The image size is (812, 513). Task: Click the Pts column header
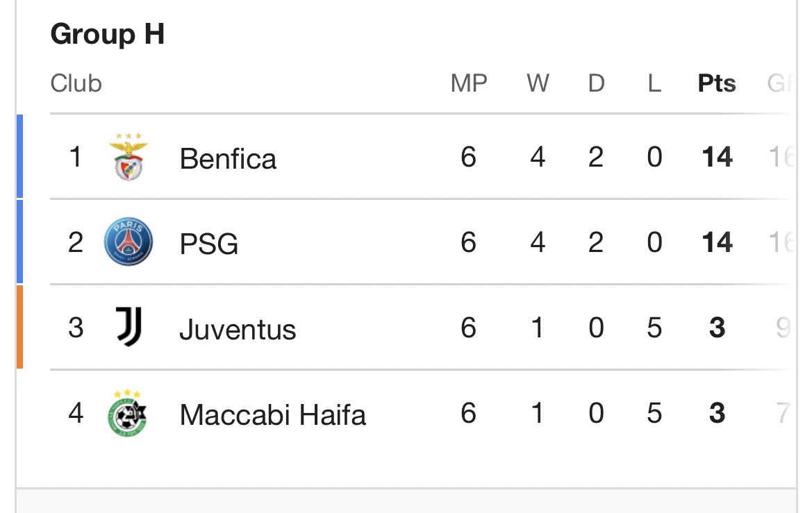click(717, 83)
